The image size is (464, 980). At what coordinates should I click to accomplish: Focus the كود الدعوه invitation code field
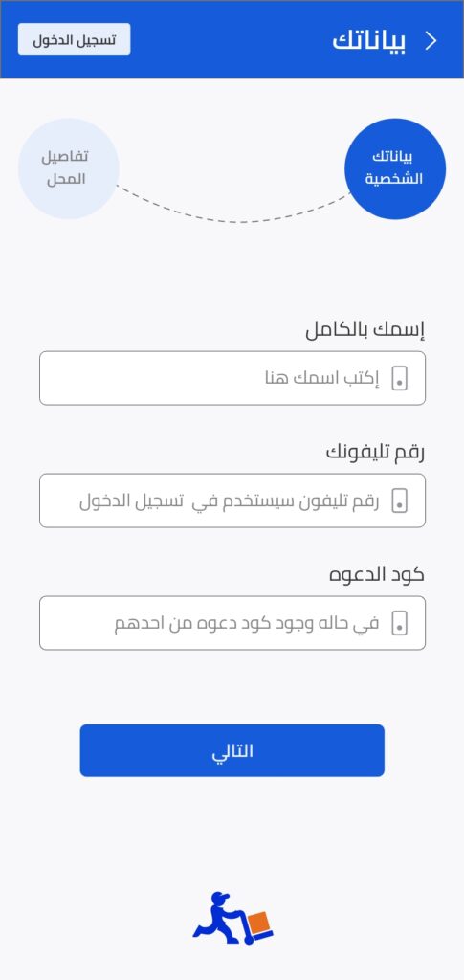coord(232,623)
